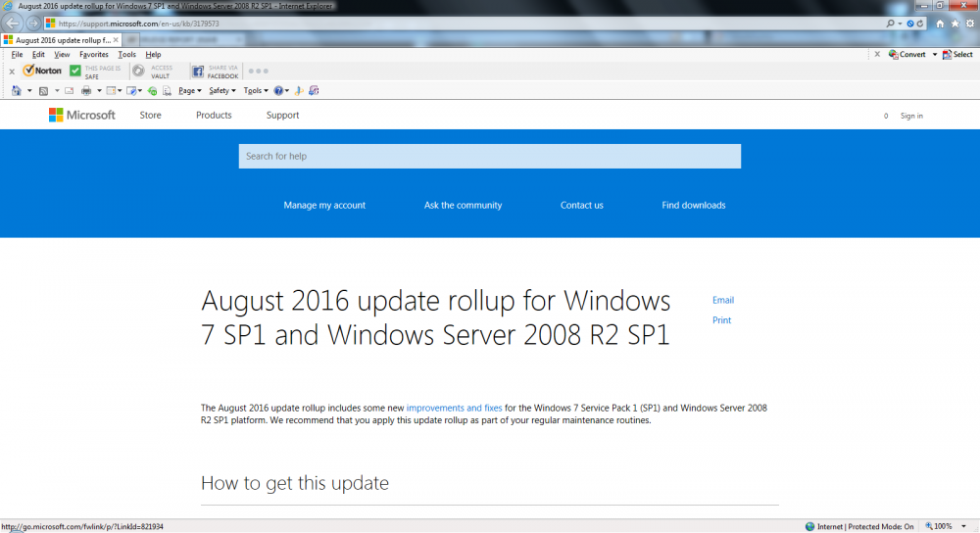
Task: Open the Help menu
Action: tap(153, 54)
